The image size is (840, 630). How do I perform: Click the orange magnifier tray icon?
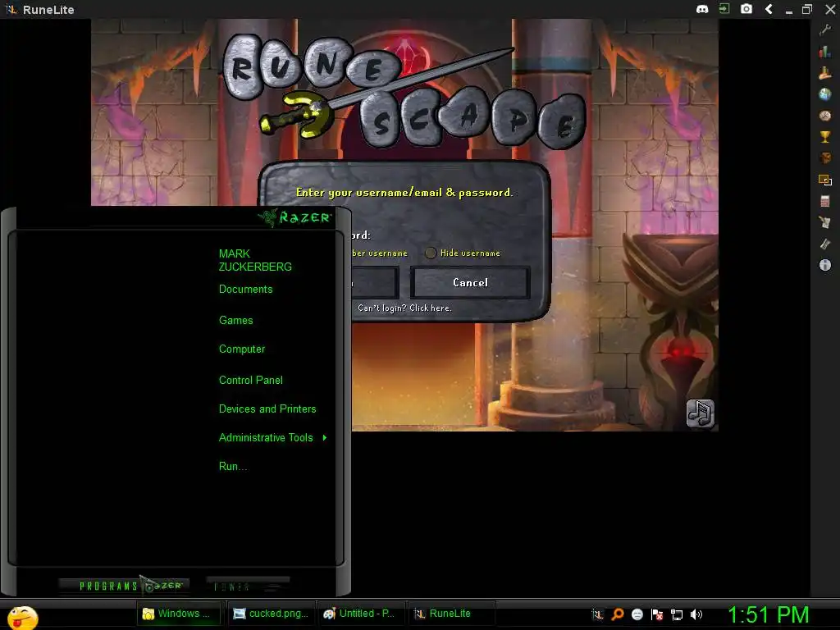click(x=618, y=614)
